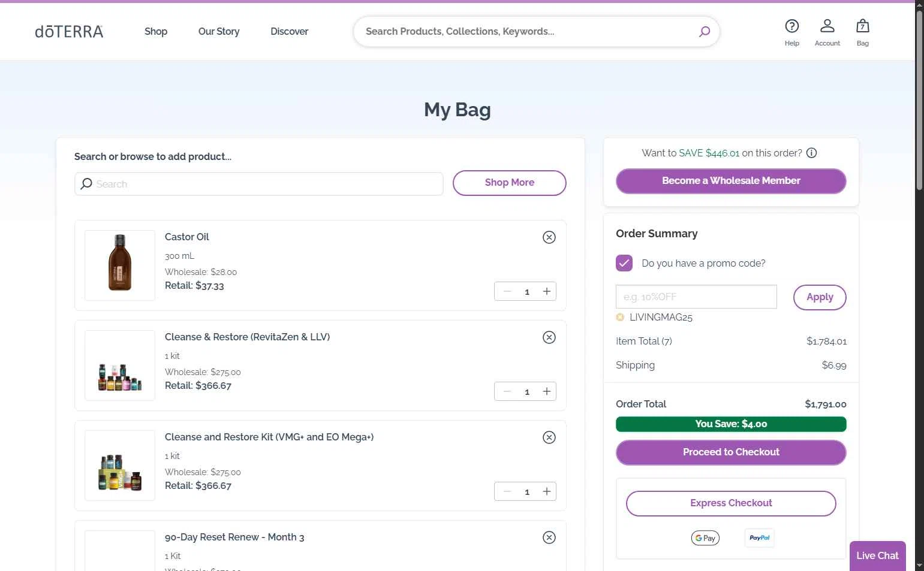Open Live Chat

pyautogui.click(x=877, y=556)
